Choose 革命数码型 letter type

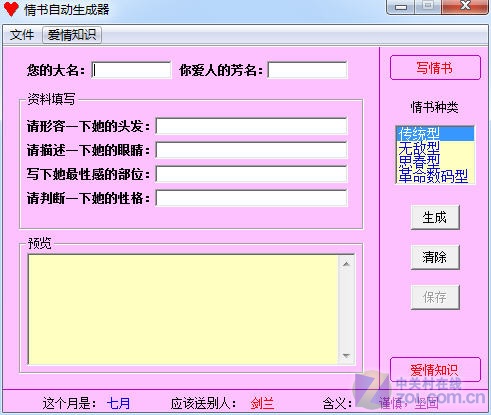tap(435, 175)
